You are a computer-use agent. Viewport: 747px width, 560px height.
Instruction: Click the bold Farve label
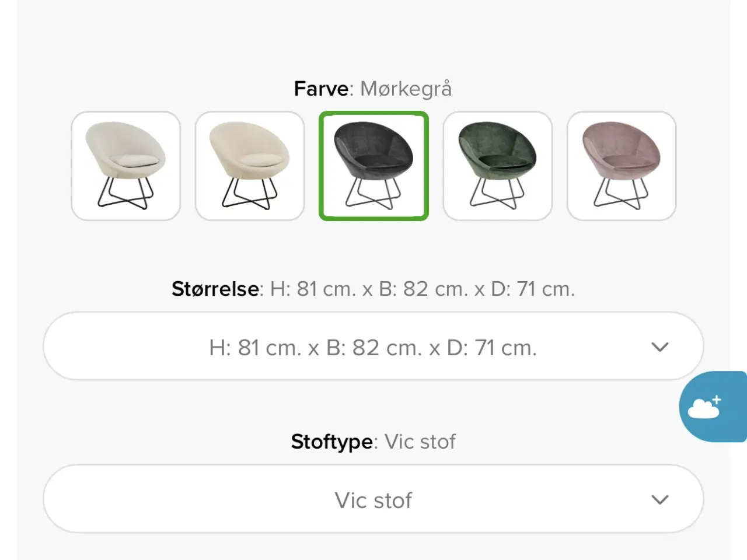point(321,89)
